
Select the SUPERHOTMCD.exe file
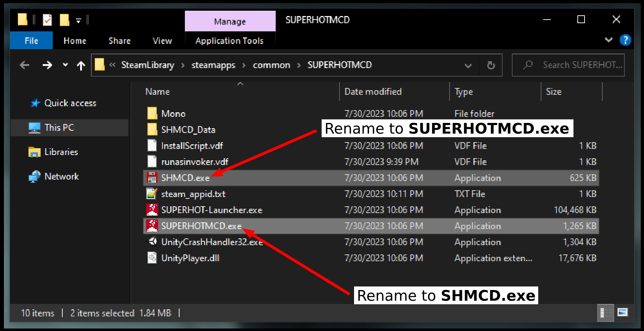371,226
